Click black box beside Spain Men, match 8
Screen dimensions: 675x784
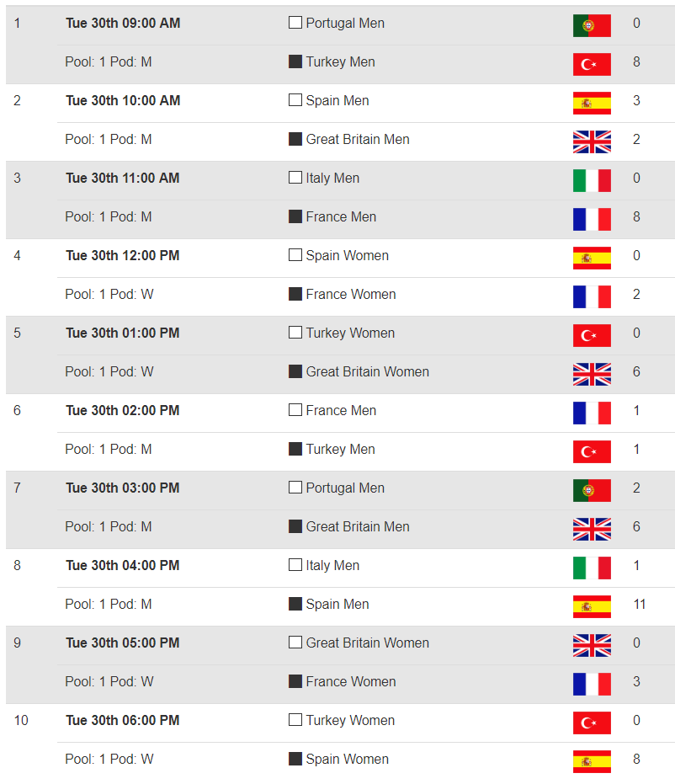[295, 604]
